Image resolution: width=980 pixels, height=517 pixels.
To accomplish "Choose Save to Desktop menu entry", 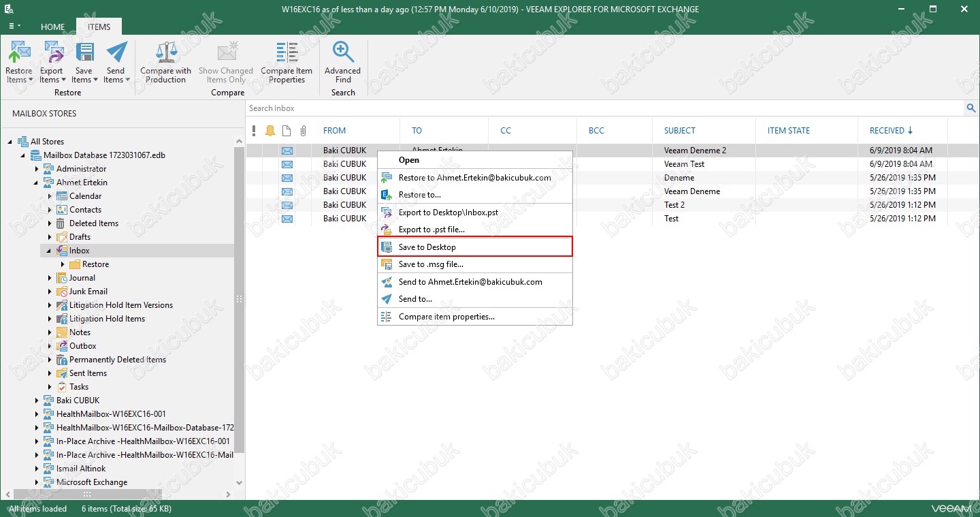I will tap(475, 247).
